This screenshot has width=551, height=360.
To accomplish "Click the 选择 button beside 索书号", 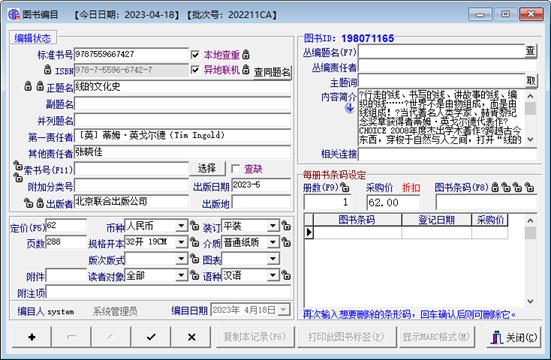I will pyautogui.click(x=207, y=168).
